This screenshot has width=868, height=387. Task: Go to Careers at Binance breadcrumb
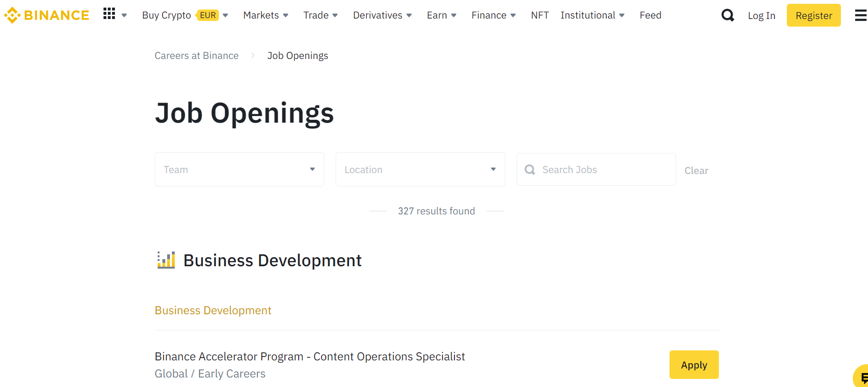pyautogui.click(x=197, y=56)
